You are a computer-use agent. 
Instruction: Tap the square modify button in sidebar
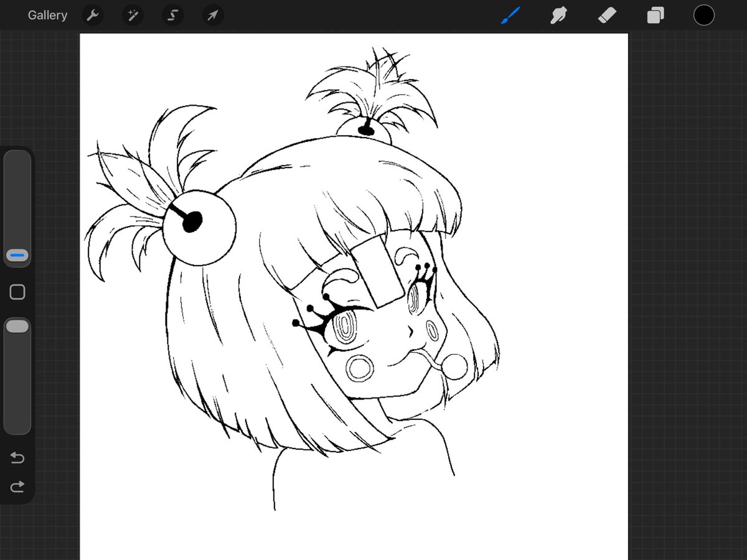[17, 292]
